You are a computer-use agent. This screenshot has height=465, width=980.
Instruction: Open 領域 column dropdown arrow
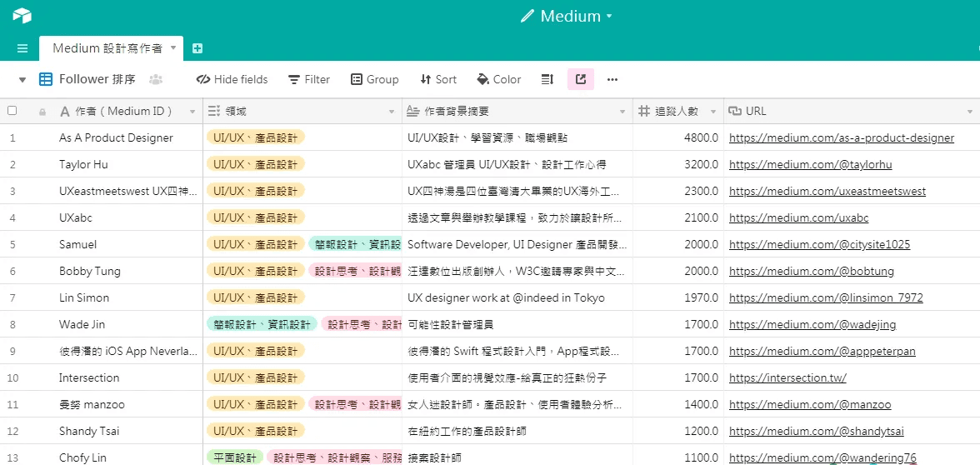tap(392, 112)
